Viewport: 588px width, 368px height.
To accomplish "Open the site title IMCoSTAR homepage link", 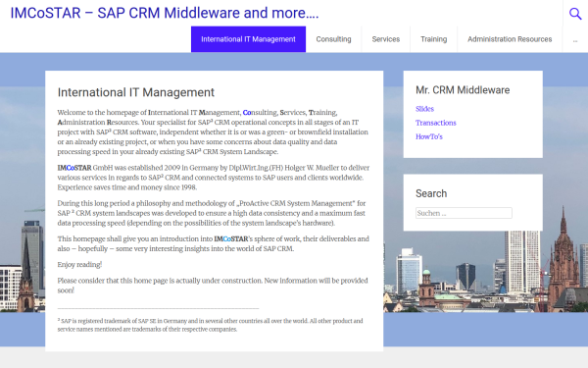I will click(165, 13).
